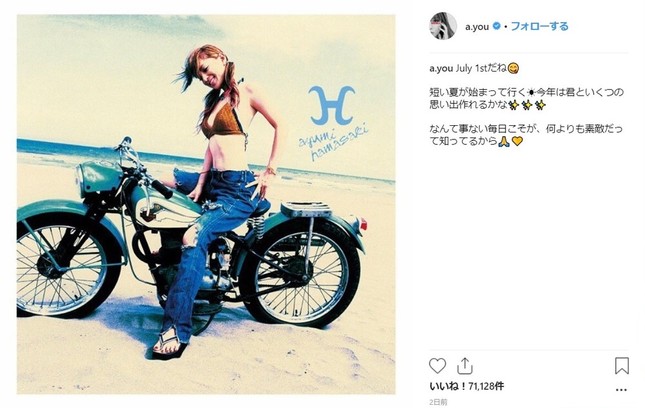Like the post with the heart icon
645x408 pixels.
(x=437, y=366)
